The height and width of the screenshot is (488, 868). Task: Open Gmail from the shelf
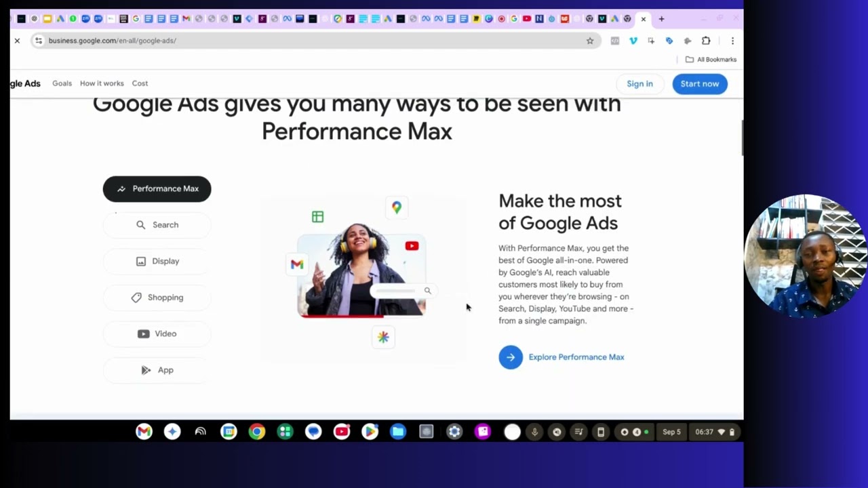coord(144,432)
